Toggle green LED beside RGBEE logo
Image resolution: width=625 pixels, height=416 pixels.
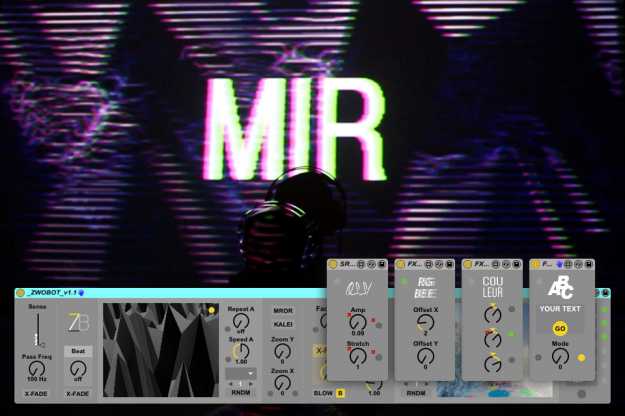click(x=404, y=281)
